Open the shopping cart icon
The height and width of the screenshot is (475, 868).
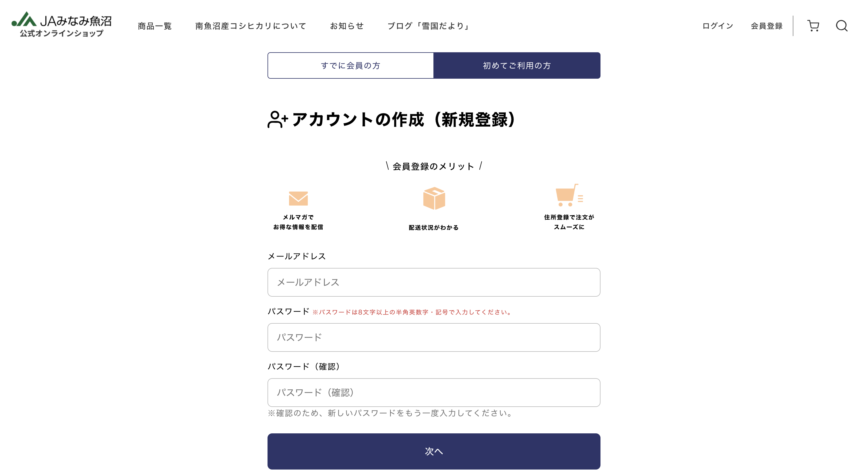(814, 26)
